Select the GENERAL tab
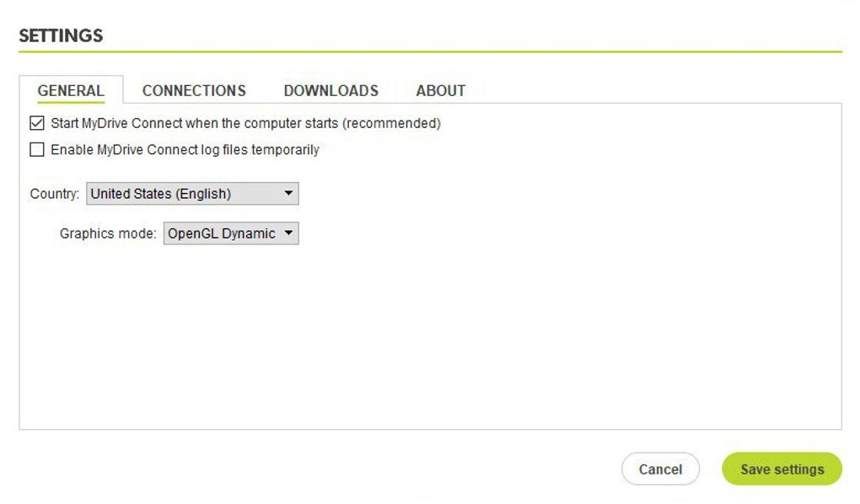This screenshot has width=860, height=504. [x=71, y=91]
